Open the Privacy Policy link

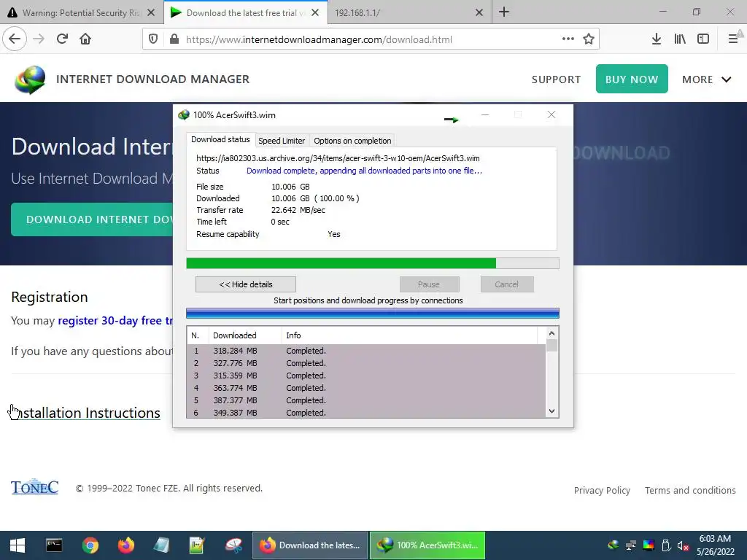click(x=602, y=490)
